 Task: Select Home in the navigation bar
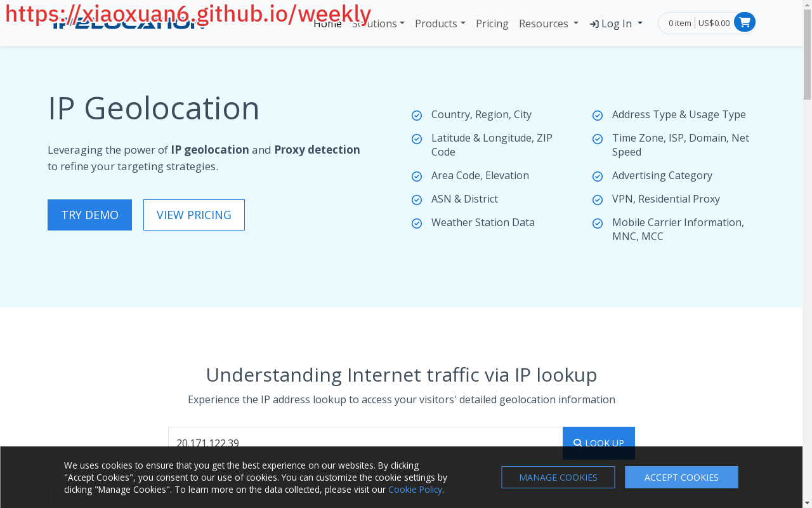[327, 23]
